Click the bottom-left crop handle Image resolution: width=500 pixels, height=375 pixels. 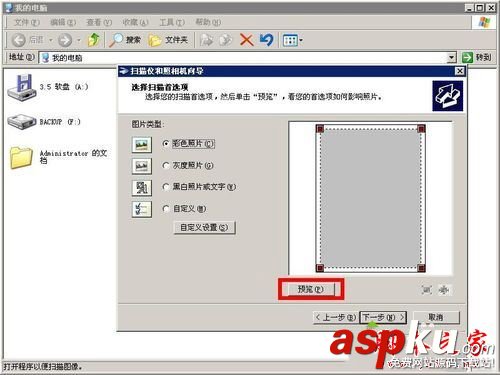(x=320, y=268)
